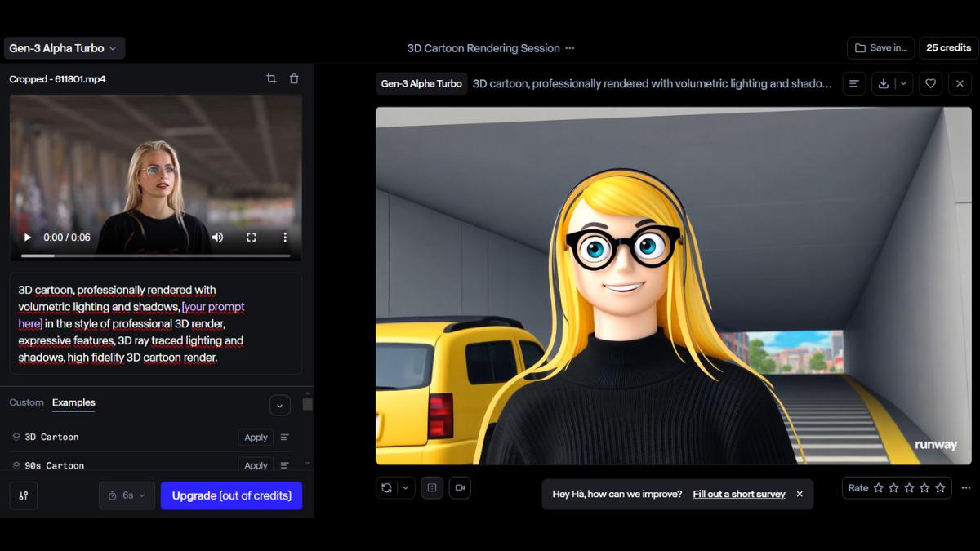The height and width of the screenshot is (551, 980).
Task: Click the Save in folder button
Action: [x=880, y=48]
